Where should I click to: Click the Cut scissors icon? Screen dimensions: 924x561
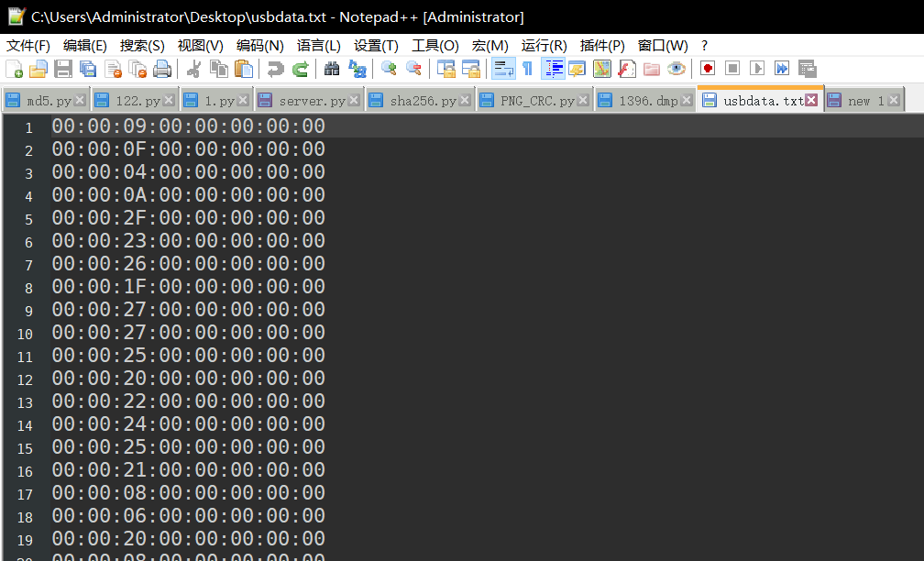(193, 69)
